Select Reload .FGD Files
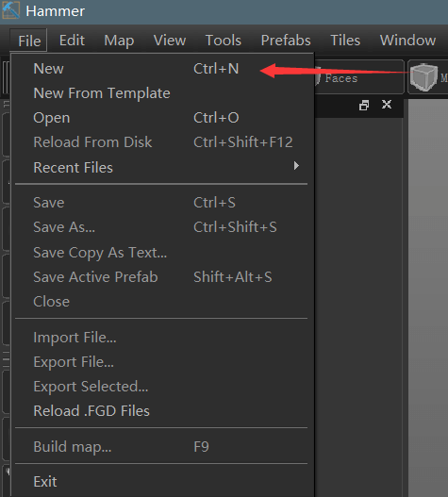 pyautogui.click(x=161, y=411)
